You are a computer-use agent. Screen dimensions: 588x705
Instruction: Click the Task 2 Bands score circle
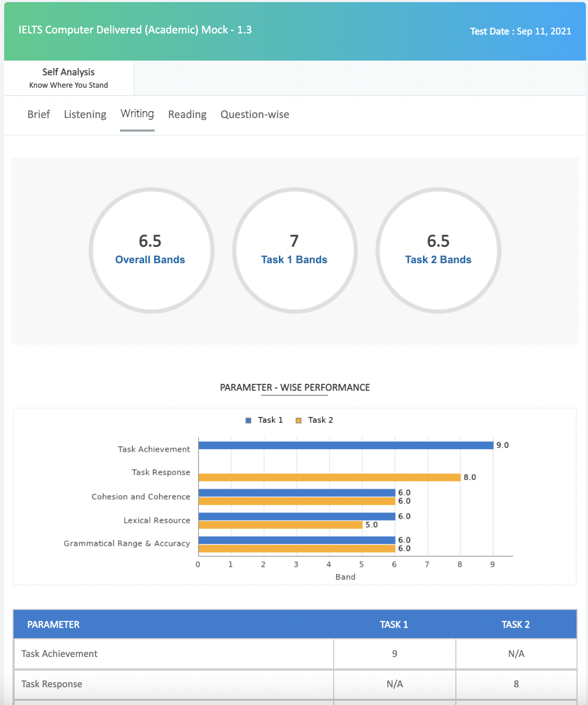438,251
